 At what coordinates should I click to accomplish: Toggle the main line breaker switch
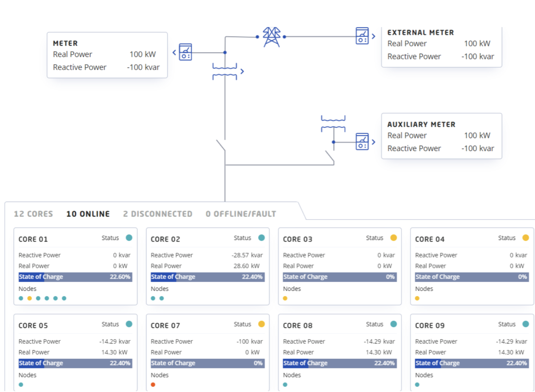(x=221, y=146)
